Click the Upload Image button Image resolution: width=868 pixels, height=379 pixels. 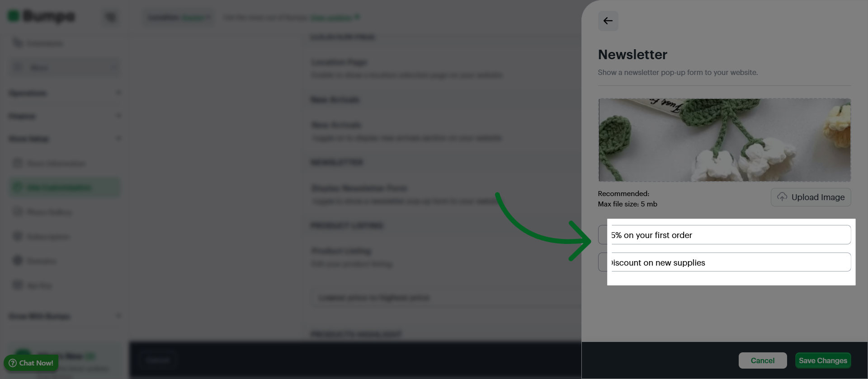point(811,197)
